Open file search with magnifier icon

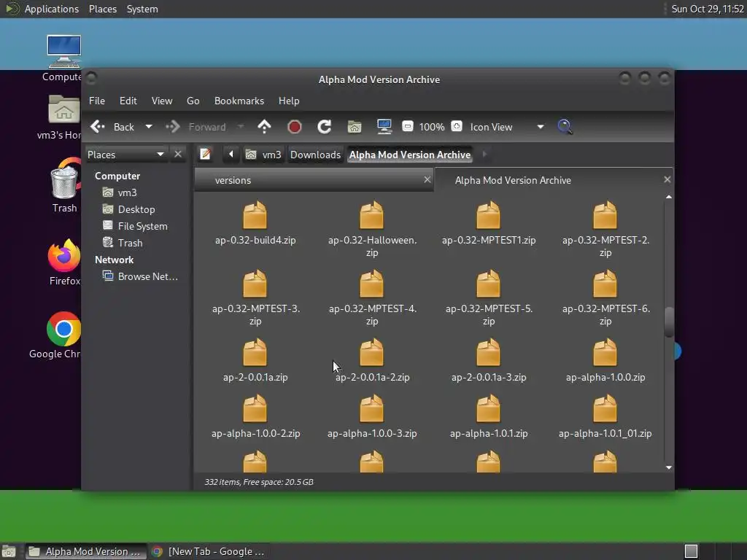point(565,127)
